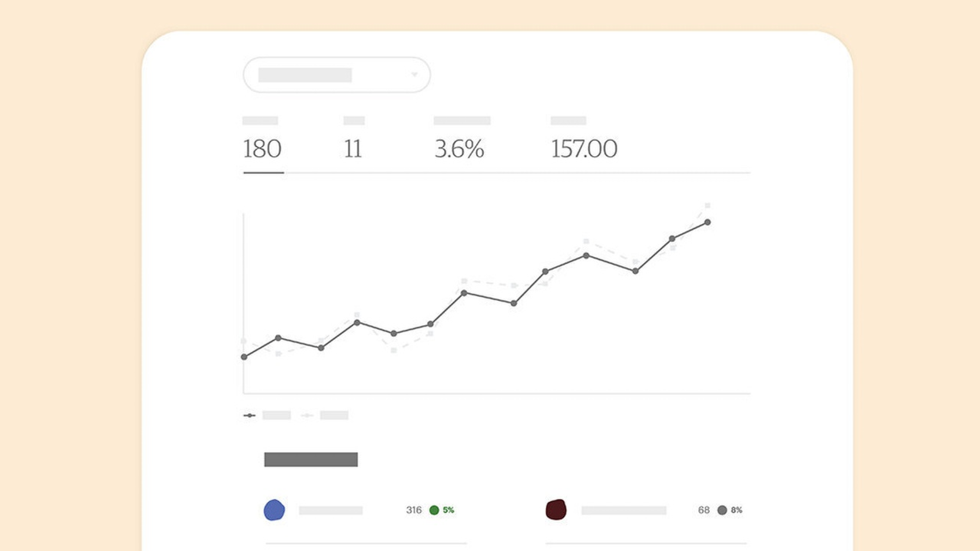Click the blue blob icon

tap(274, 510)
